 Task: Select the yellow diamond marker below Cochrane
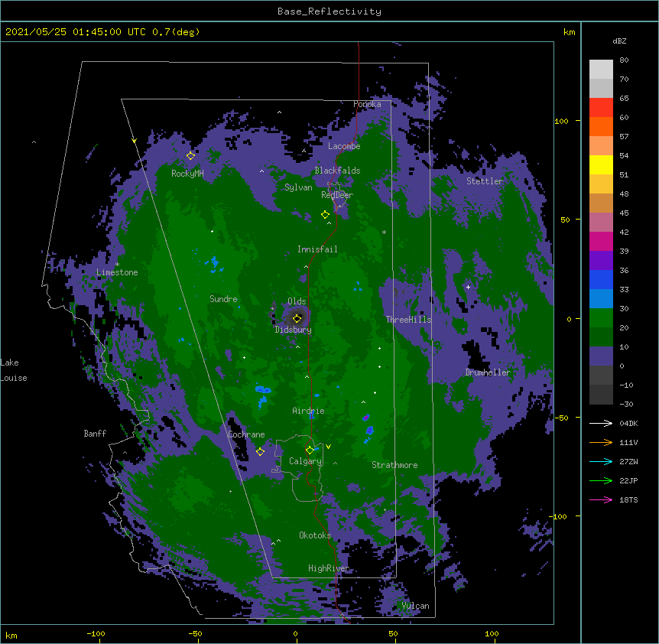pyautogui.click(x=260, y=451)
